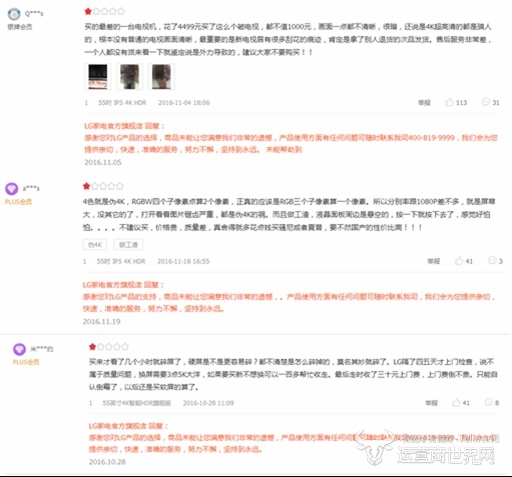Open the third review photo thumbnail
512x477 pixels.
click(x=162, y=77)
